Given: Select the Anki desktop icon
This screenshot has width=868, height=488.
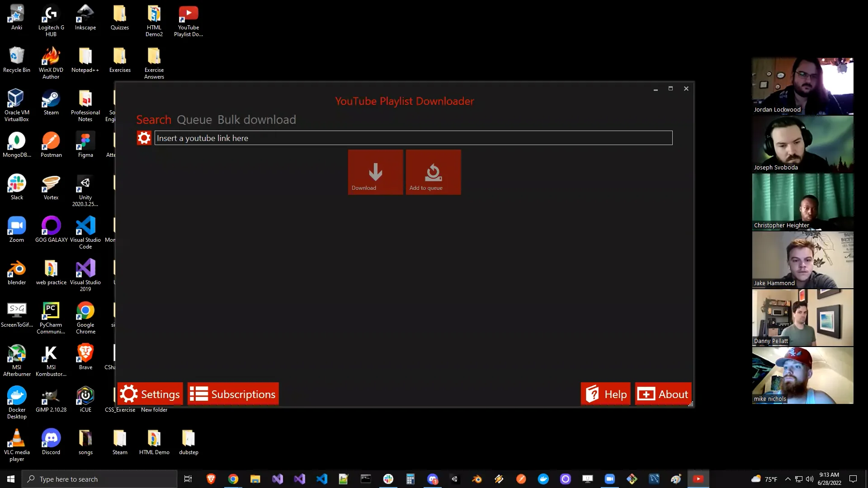Looking at the screenshot, I should click(x=17, y=18).
